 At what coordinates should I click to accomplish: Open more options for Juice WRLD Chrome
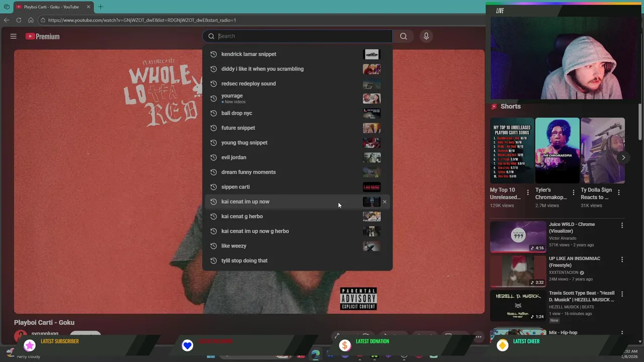pyautogui.click(x=622, y=226)
